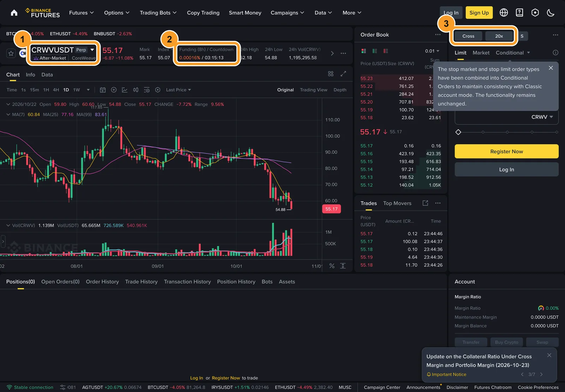Click the hexagon icon in chart toolbar
This screenshot has height=392, width=565.
[158, 90]
